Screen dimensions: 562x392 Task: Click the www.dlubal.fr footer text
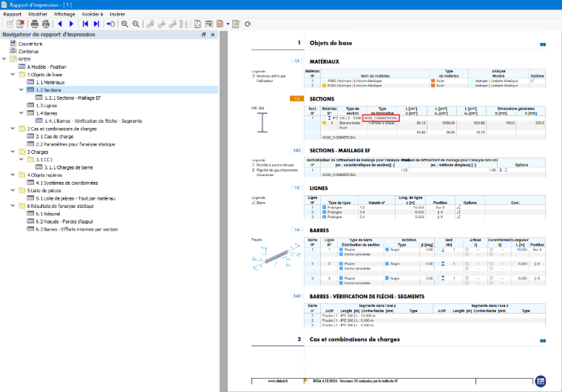coord(278,381)
